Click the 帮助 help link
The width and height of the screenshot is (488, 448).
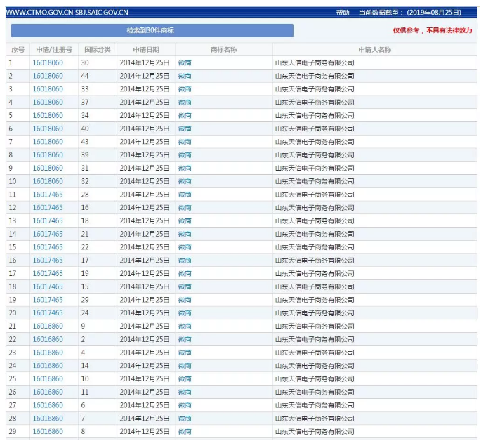click(x=342, y=13)
